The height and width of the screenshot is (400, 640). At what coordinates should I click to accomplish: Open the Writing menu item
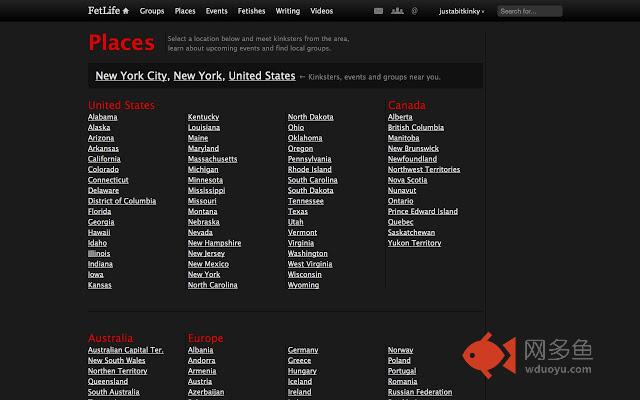point(288,11)
